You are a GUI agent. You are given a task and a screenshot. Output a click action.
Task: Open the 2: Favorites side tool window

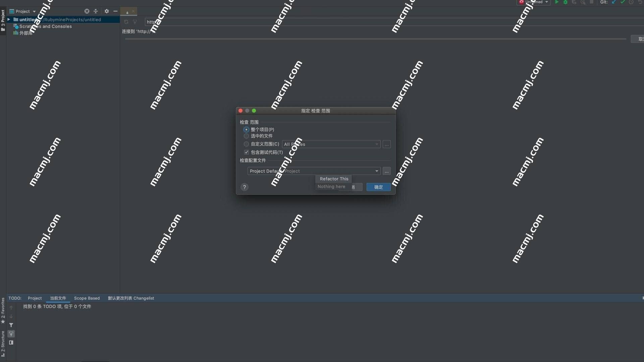(3, 310)
